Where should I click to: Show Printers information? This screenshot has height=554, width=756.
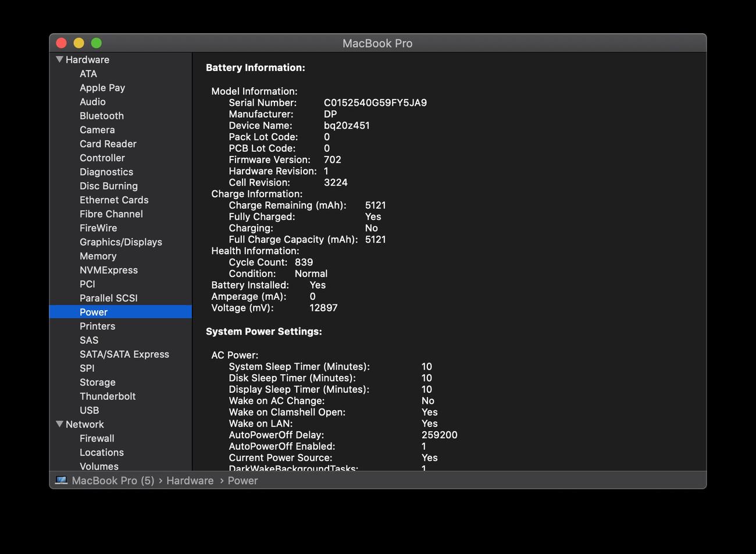coord(98,326)
